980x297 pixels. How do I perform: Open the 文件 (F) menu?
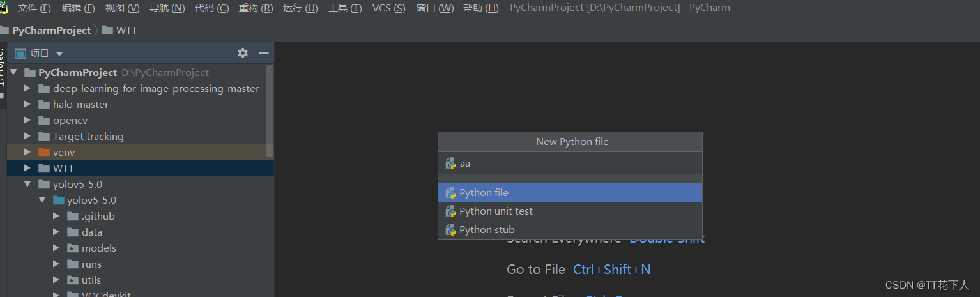(34, 8)
